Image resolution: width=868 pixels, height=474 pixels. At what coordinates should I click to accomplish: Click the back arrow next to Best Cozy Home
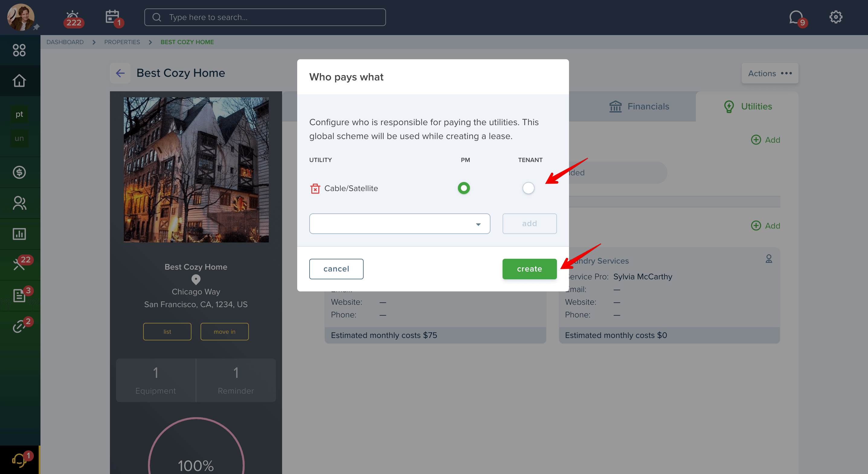[120, 73]
